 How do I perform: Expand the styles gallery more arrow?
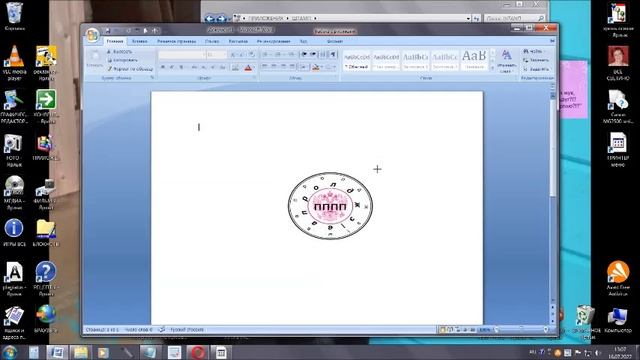[492, 68]
